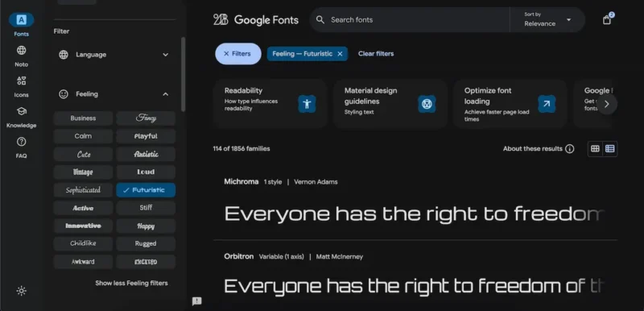Select the Fancy feeling filter
The image size is (644, 311).
(x=146, y=118)
